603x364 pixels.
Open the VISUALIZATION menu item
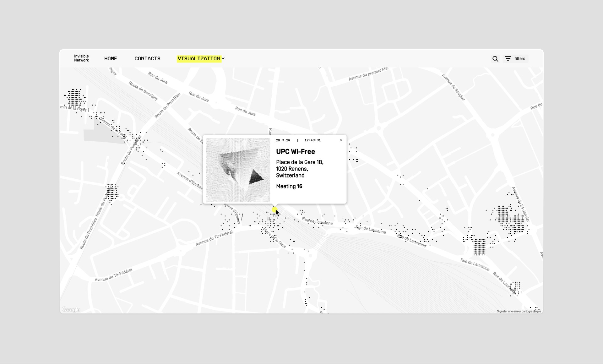click(x=199, y=59)
